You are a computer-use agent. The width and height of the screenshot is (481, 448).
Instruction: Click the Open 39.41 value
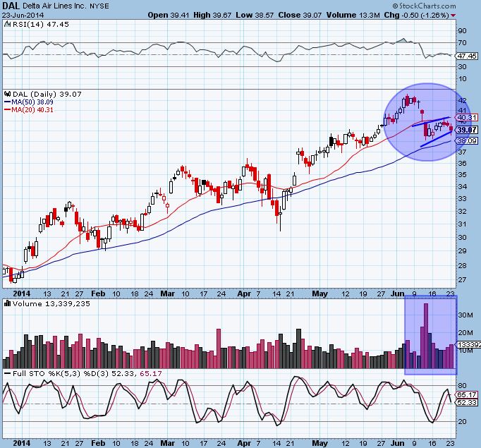click(169, 15)
